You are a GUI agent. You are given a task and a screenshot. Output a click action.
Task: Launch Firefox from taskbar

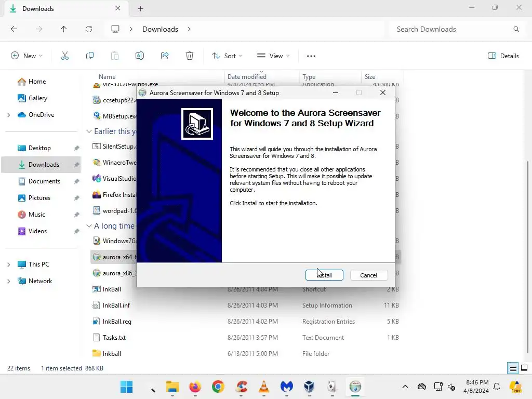(195, 387)
